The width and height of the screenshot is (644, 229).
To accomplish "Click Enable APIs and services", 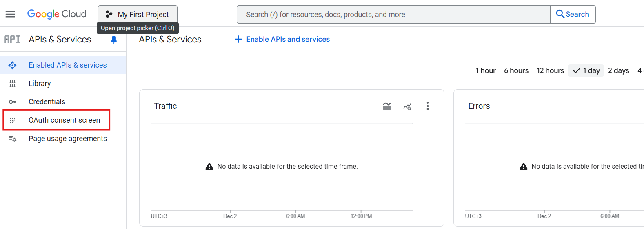I will point(282,39).
